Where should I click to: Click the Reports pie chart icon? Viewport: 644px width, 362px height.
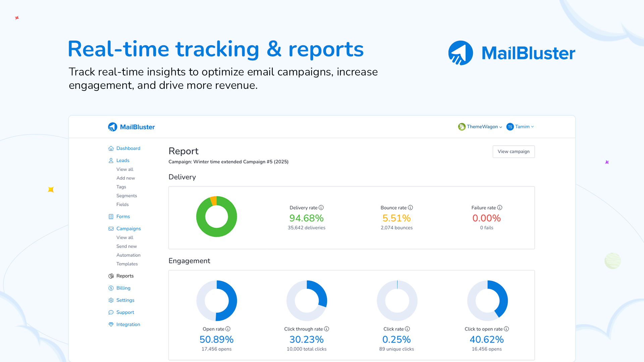[x=111, y=276]
